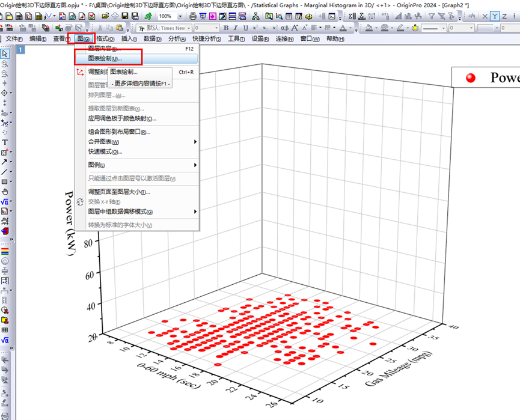Click the Gas Mileage (mpg) axis title
Image resolution: width=520 pixels, height=420 pixels.
click(x=399, y=368)
